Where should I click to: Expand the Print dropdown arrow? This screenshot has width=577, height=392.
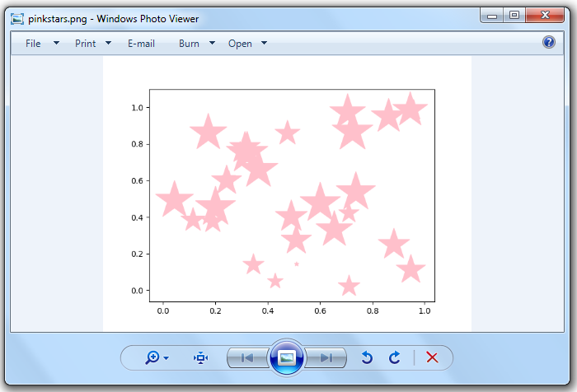(108, 43)
